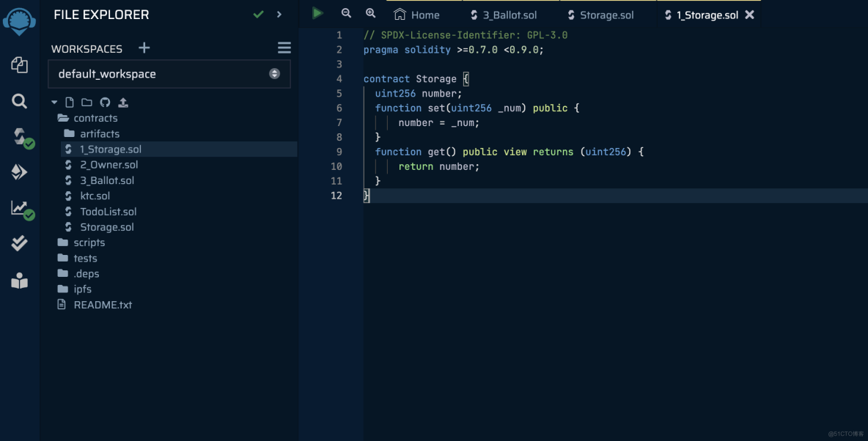Viewport: 868px width, 441px height.
Task: Click the 'function set' line
Action: pos(477,108)
